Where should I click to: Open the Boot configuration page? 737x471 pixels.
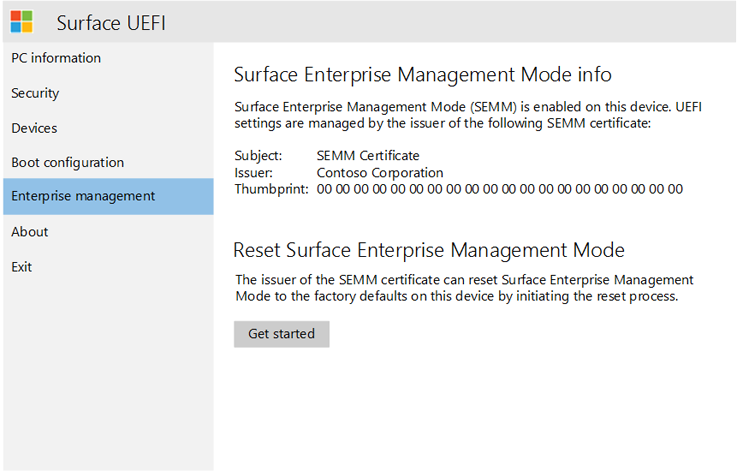67,162
